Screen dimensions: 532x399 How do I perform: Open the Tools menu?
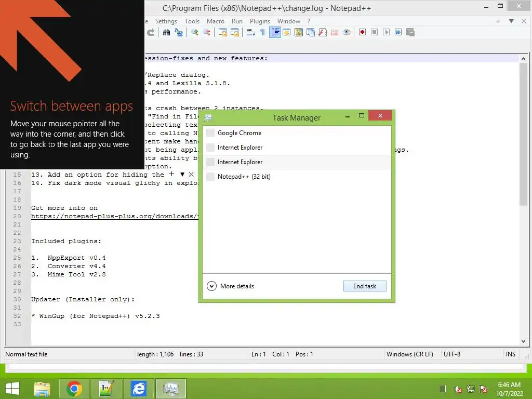click(192, 21)
